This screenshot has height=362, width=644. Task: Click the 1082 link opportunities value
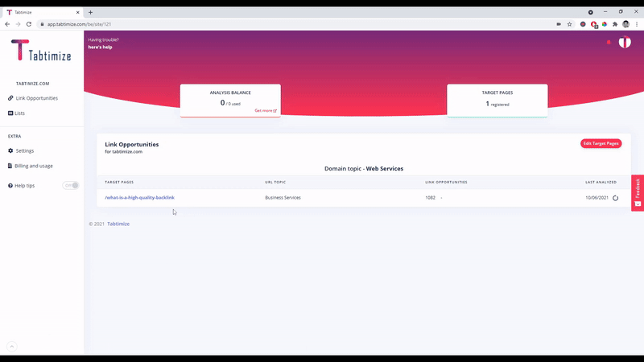pos(430,197)
